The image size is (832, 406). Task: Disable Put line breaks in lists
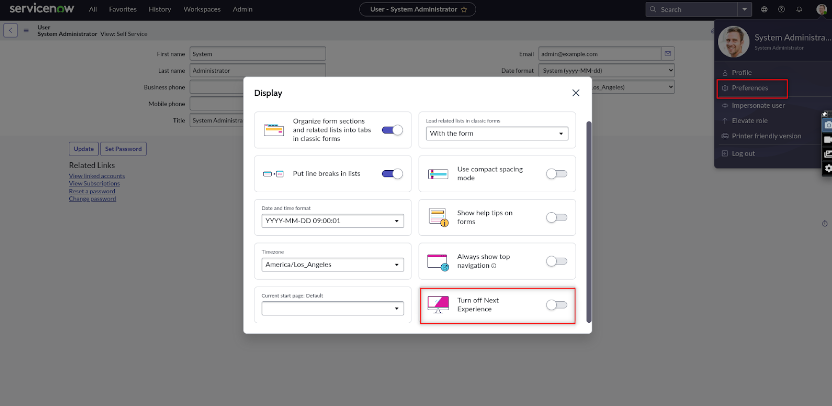(392, 174)
